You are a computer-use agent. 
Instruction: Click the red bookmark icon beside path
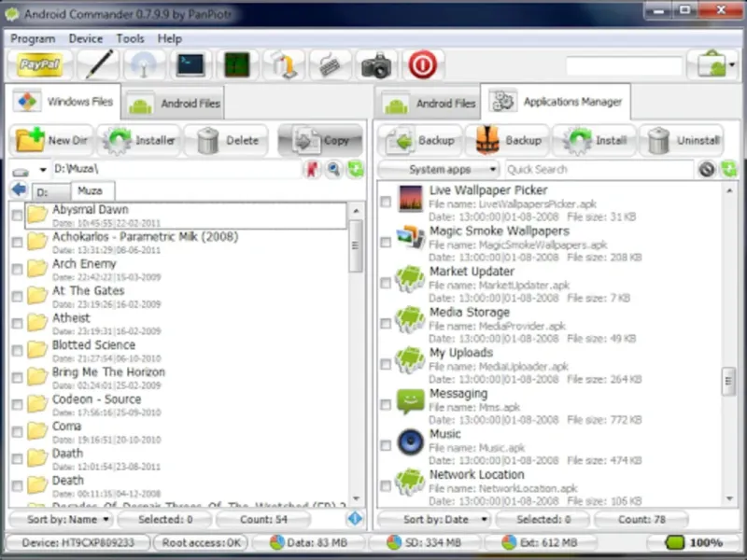pos(313,169)
